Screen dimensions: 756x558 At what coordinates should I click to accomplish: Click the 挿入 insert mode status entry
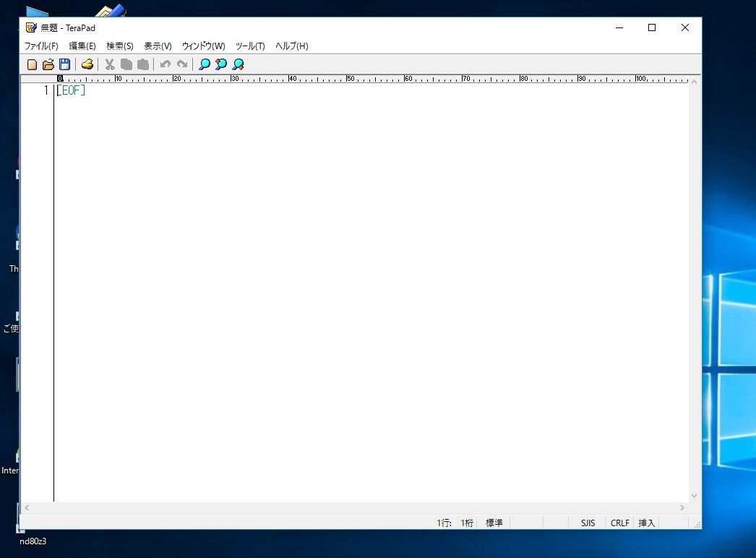[647, 523]
